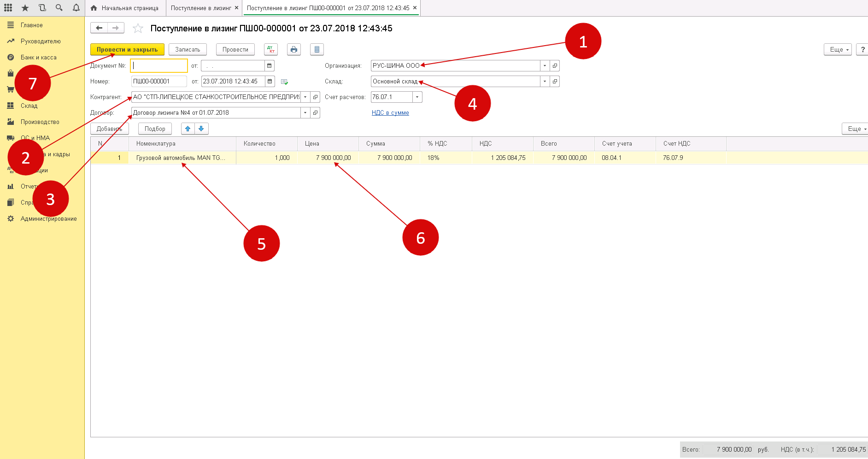The image size is (868, 459).
Task: Open the top Еще menu
Action: pyautogui.click(x=838, y=49)
